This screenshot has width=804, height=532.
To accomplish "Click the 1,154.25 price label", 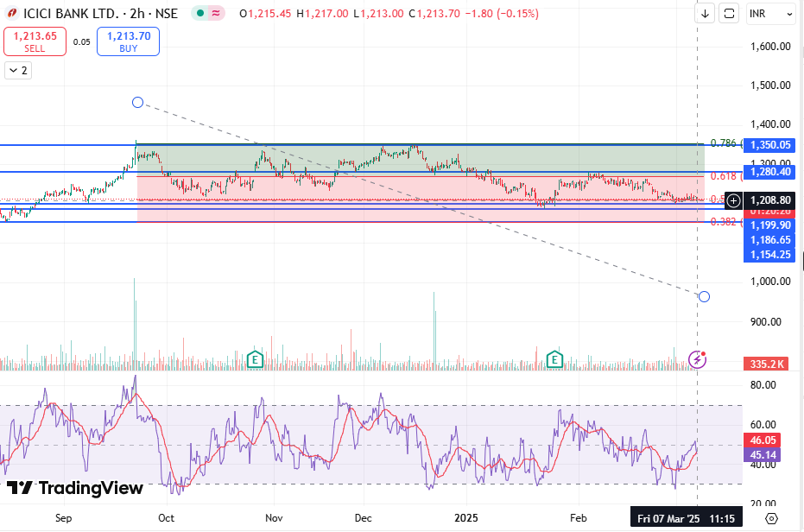I will pyautogui.click(x=770, y=255).
